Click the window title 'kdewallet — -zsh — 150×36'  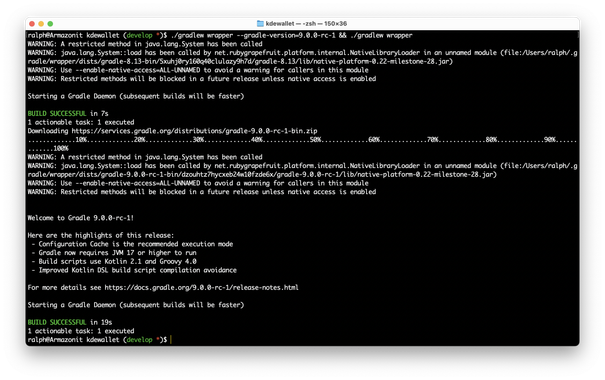pos(306,24)
